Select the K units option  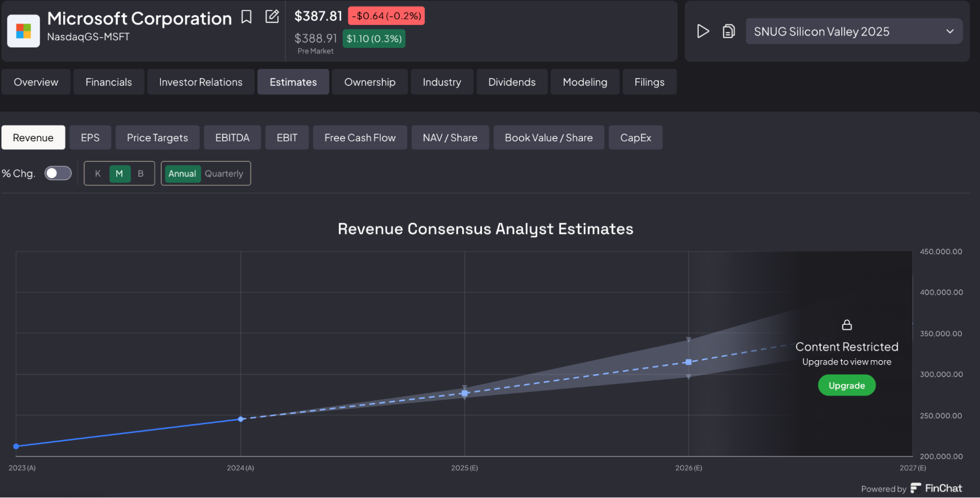point(98,174)
